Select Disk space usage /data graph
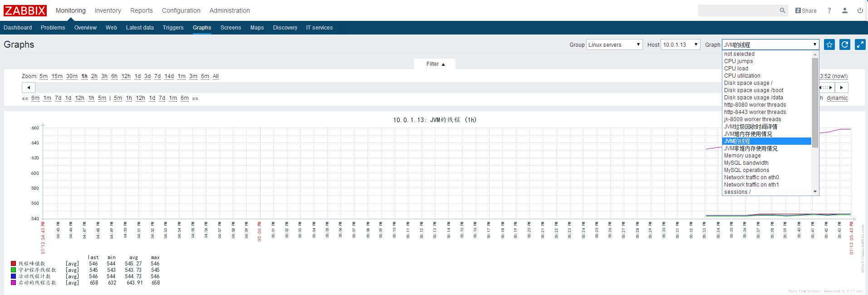The image size is (868, 295). (767, 98)
